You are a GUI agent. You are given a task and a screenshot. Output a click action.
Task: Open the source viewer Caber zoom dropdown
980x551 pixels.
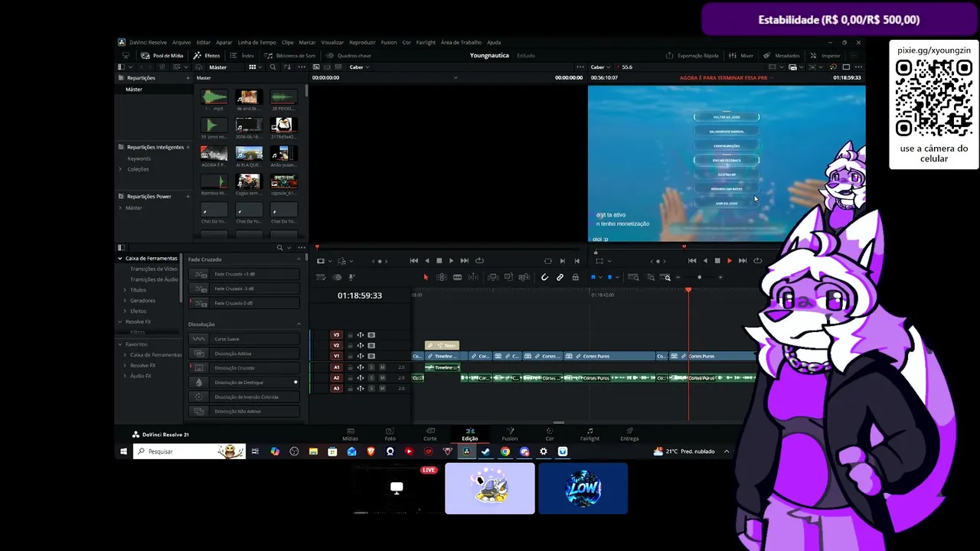click(x=359, y=67)
